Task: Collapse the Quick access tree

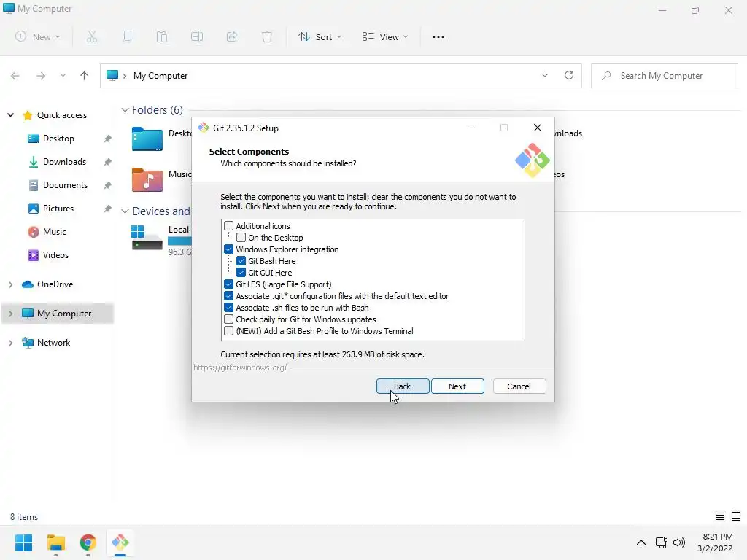Action: 10,114
